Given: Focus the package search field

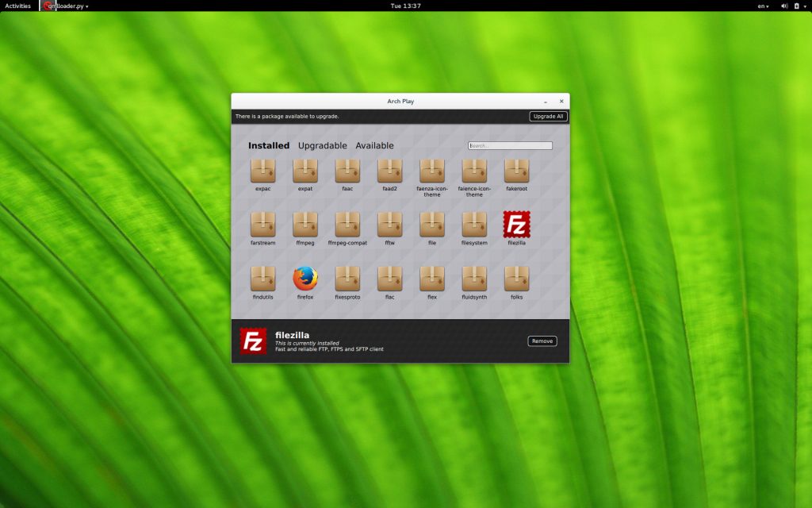Looking at the screenshot, I should click(x=510, y=146).
